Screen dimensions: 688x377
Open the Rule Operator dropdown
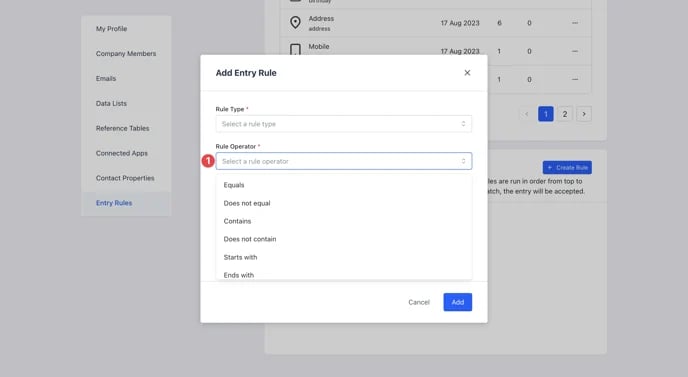tap(344, 161)
